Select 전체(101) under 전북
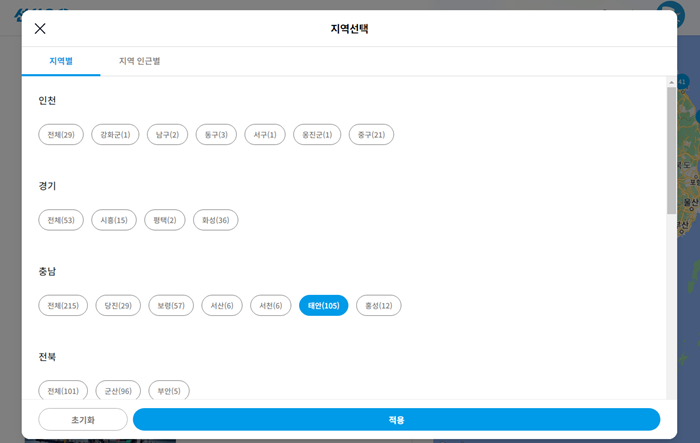This screenshot has width=700, height=443. coord(63,390)
